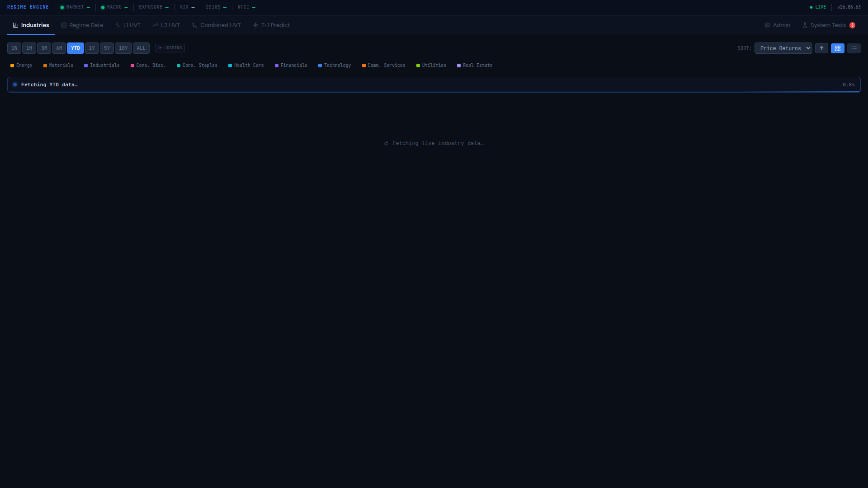The image size is (868, 488).
Task: Toggle Utilities sector filter
Action: pyautogui.click(x=431, y=66)
